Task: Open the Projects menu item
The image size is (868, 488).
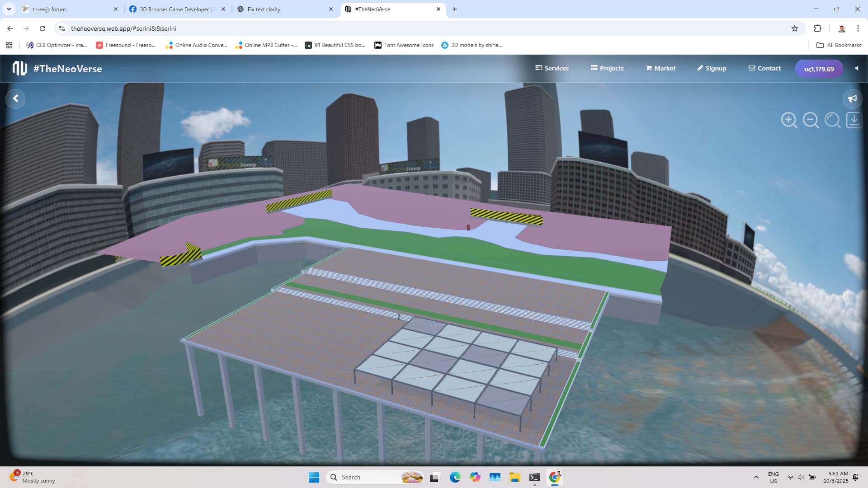Action: (x=607, y=68)
